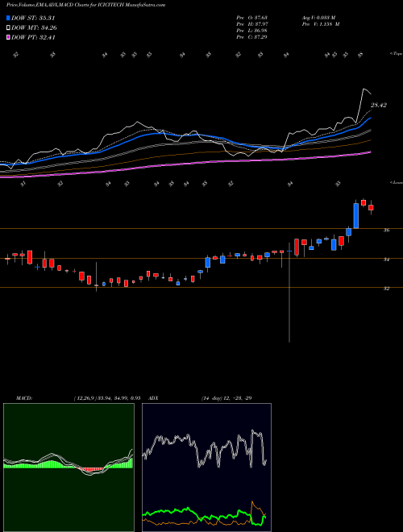Click the 'Avg V: 0.033 M' volume text
The height and width of the screenshot is (532, 403).
pos(318,18)
